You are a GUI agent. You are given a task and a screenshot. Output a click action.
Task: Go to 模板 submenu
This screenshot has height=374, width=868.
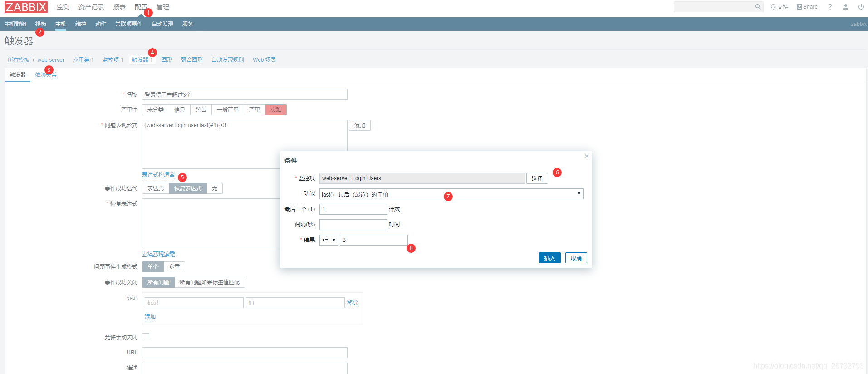pos(41,24)
